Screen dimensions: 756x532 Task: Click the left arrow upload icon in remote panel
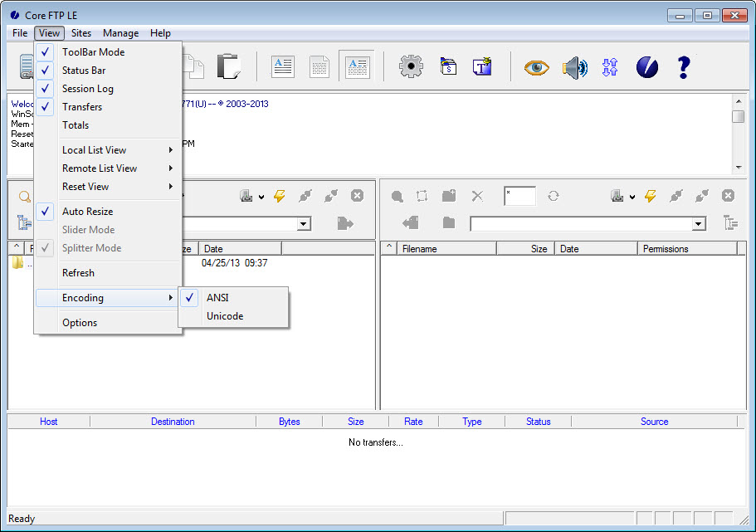[x=410, y=222]
